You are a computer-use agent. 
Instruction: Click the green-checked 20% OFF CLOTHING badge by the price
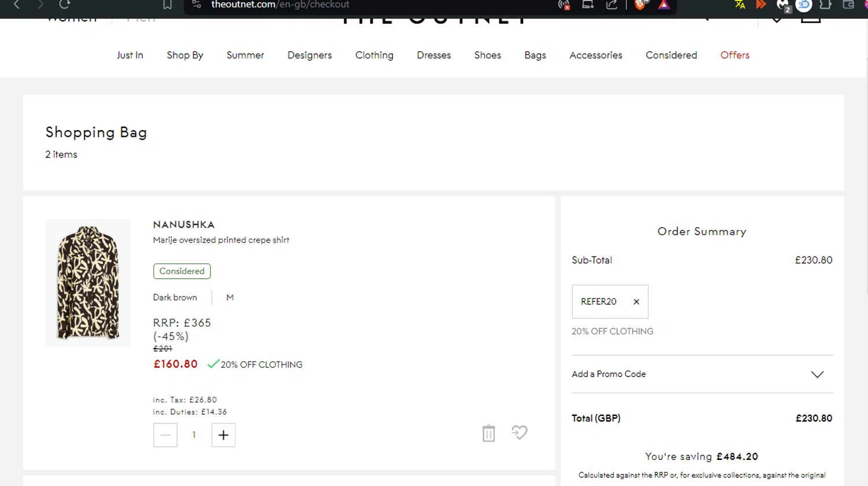click(x=255, y=364)
